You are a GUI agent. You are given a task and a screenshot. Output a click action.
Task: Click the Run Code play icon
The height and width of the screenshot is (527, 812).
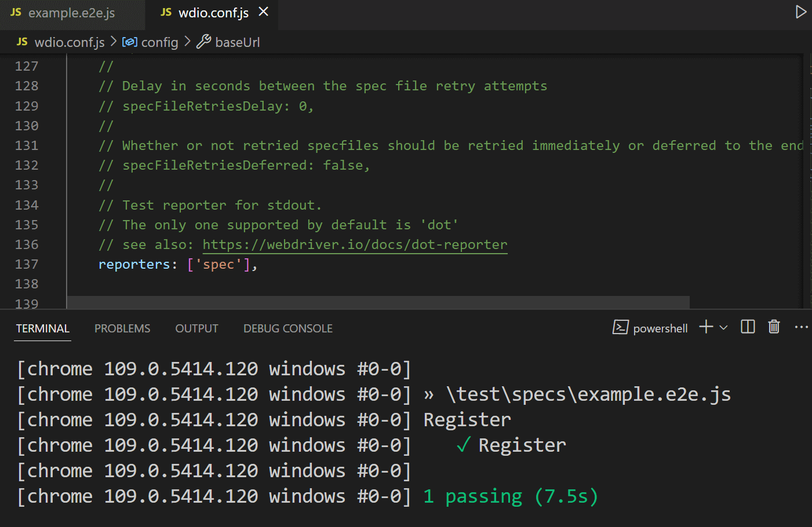tap(800, 12)
